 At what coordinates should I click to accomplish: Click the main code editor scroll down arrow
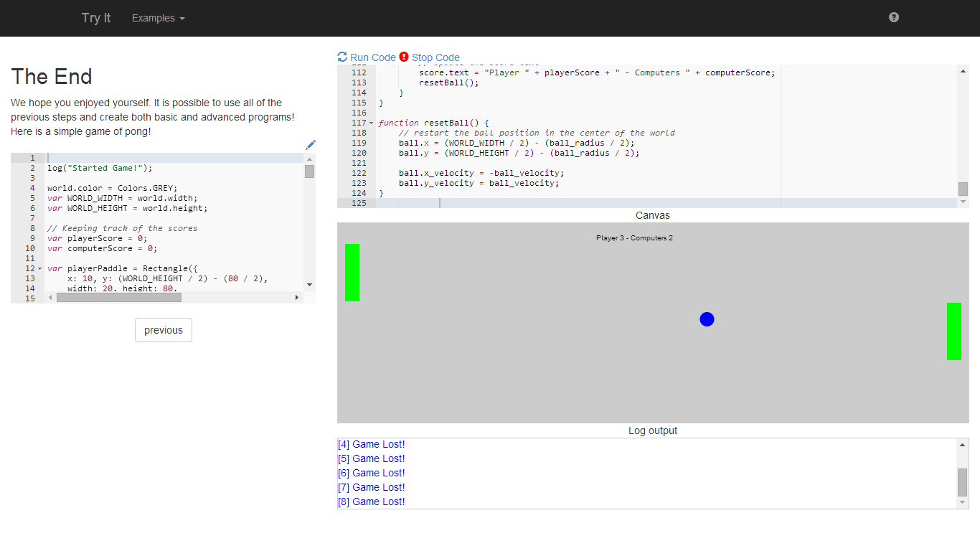[x=963, y=202]
